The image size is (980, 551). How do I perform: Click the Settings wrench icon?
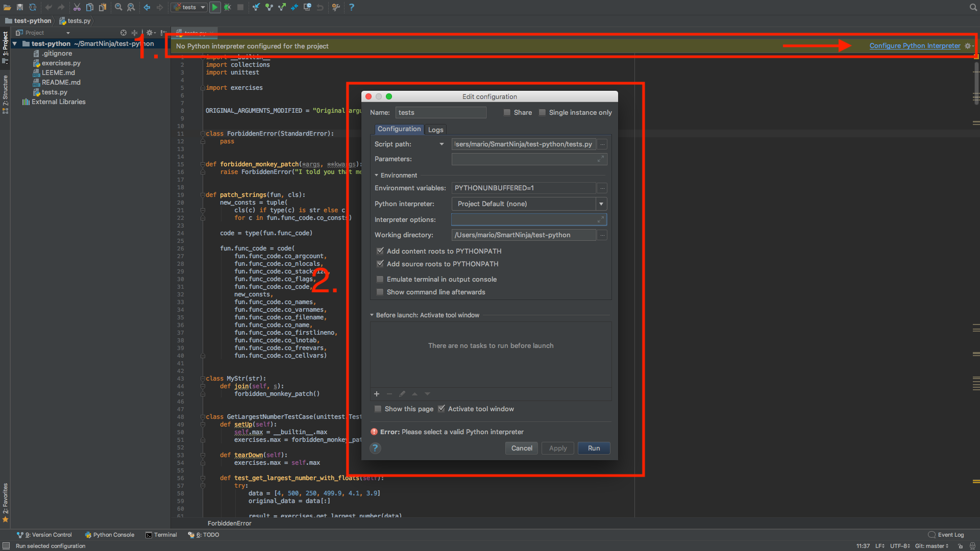point(336,7)
